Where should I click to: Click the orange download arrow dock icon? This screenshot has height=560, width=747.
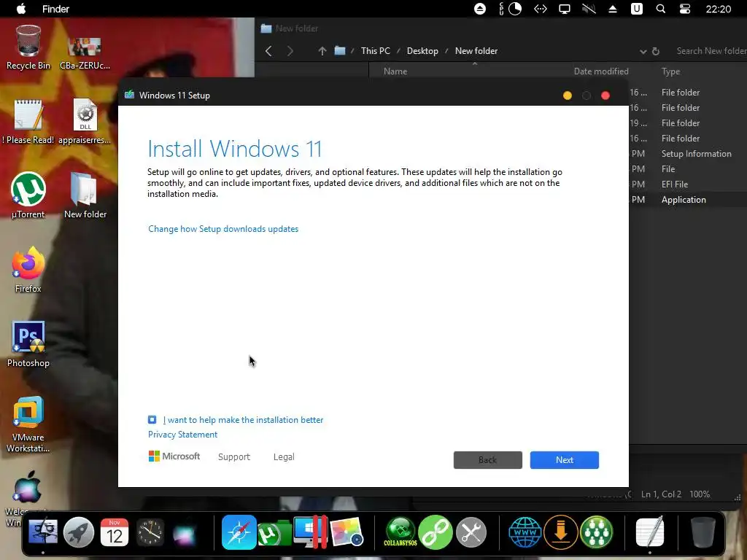point(561,532)
